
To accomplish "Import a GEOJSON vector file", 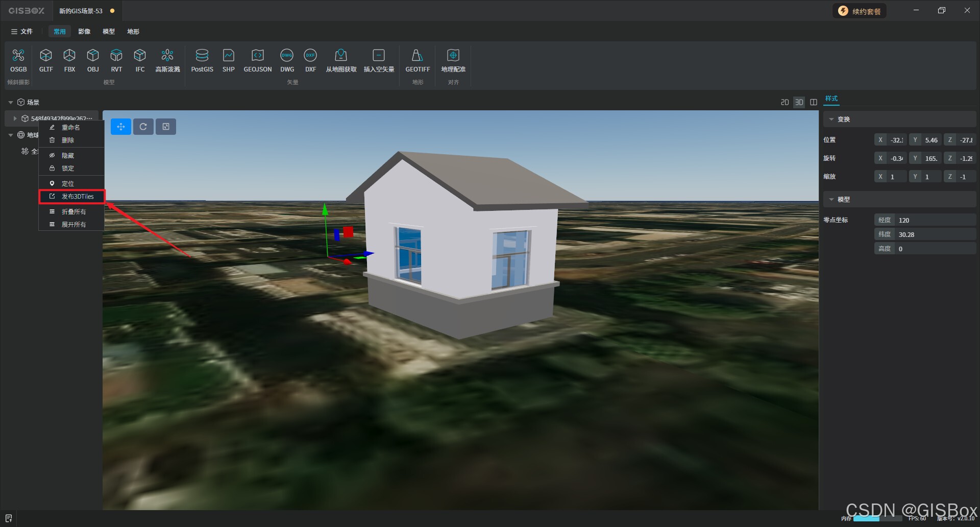I will click(258, 60).
